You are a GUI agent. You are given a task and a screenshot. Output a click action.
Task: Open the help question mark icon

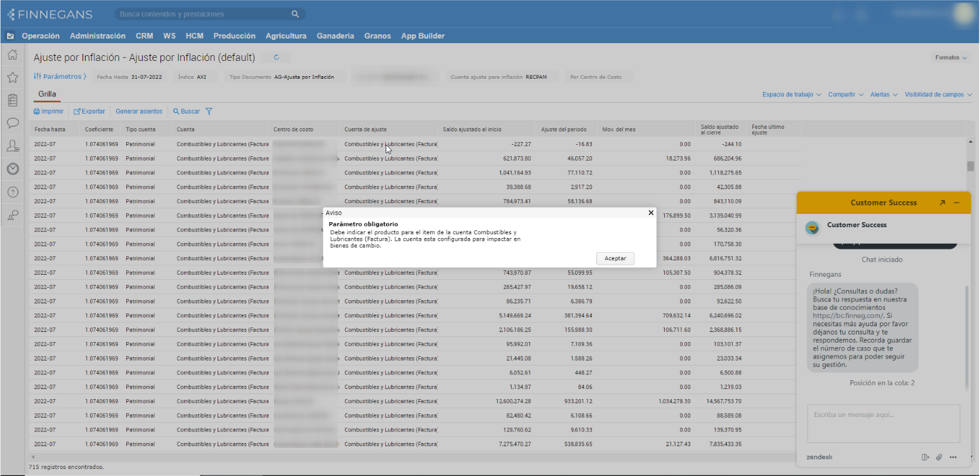coord(12,192)
